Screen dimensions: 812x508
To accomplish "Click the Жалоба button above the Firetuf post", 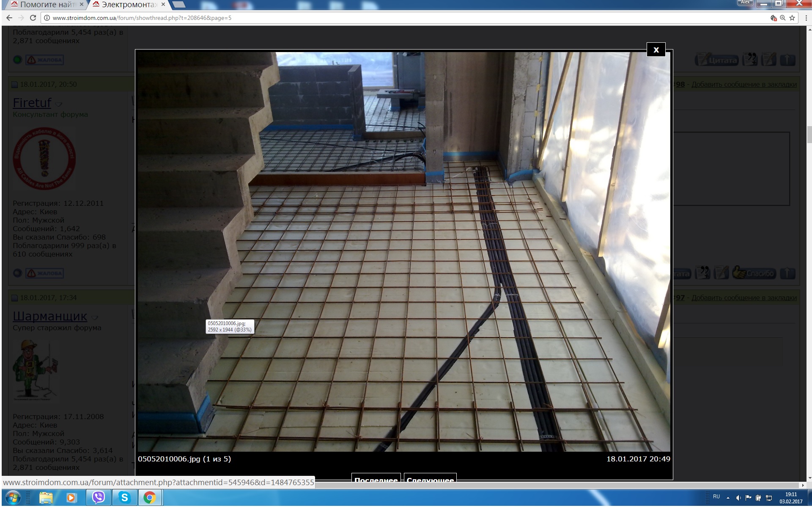I will tap(45, 60).
